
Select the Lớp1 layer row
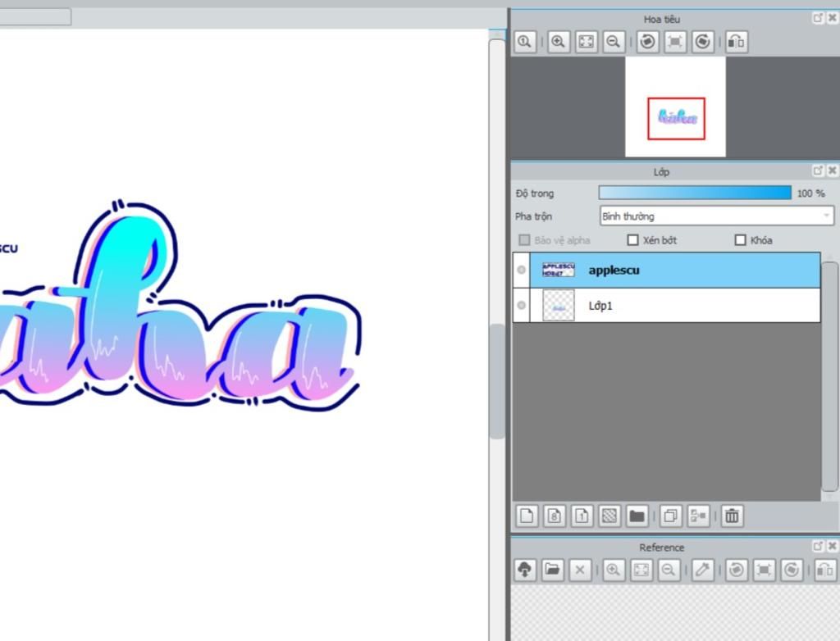point(666,305)
